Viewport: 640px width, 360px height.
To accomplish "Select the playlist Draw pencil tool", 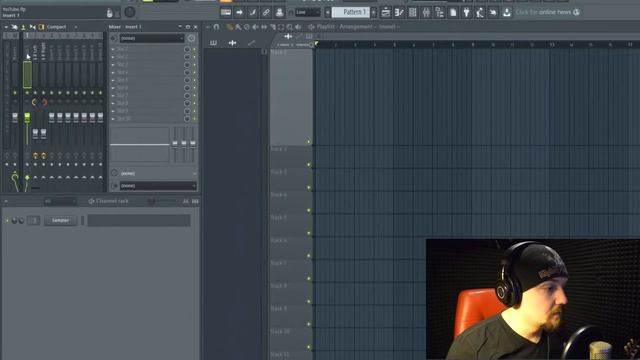I will click(230, 27).
